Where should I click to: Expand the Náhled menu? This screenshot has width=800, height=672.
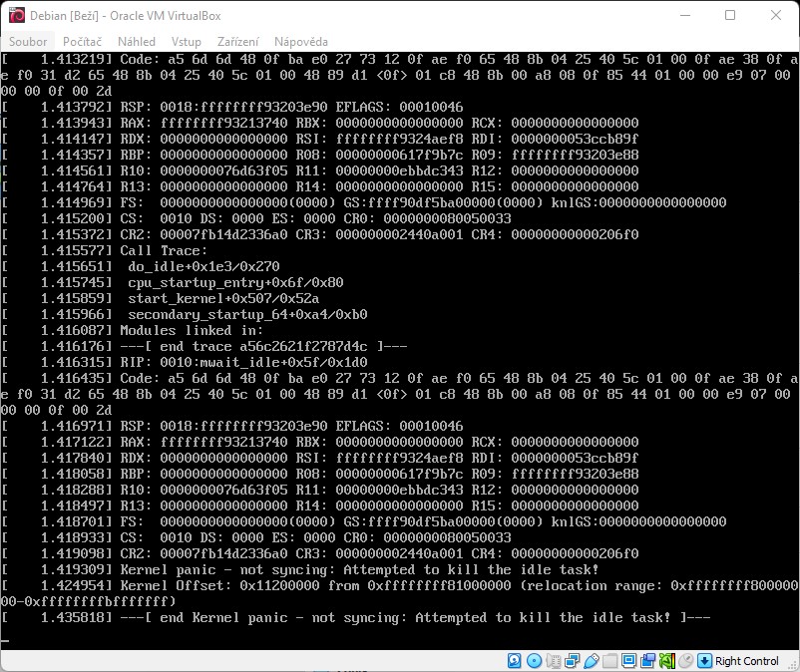coord(137,42)
